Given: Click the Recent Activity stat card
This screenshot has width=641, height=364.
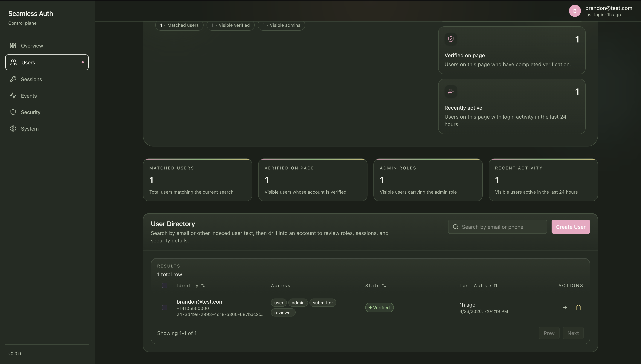Looking at the screenshot, I should 543,180.
